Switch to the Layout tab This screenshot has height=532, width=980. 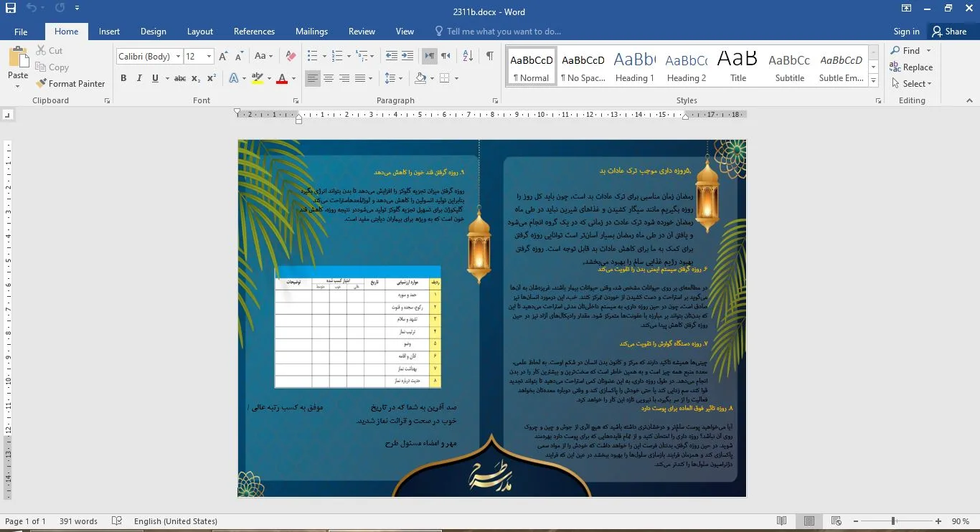200,32
